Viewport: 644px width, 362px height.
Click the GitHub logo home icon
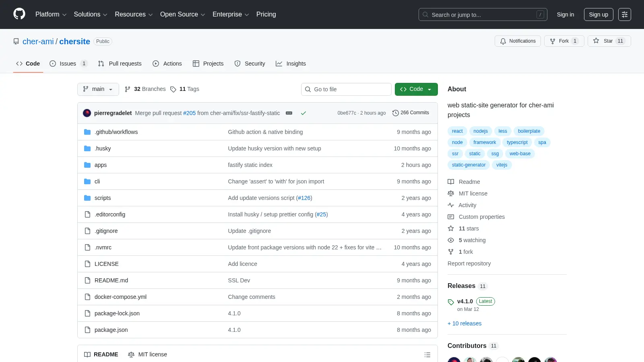click(19, 14)
